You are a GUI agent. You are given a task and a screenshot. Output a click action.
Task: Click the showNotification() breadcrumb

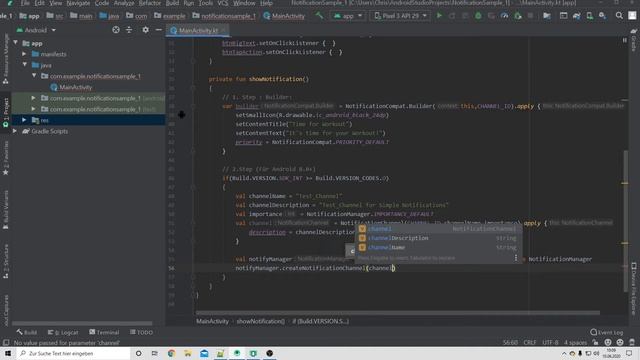260,321
